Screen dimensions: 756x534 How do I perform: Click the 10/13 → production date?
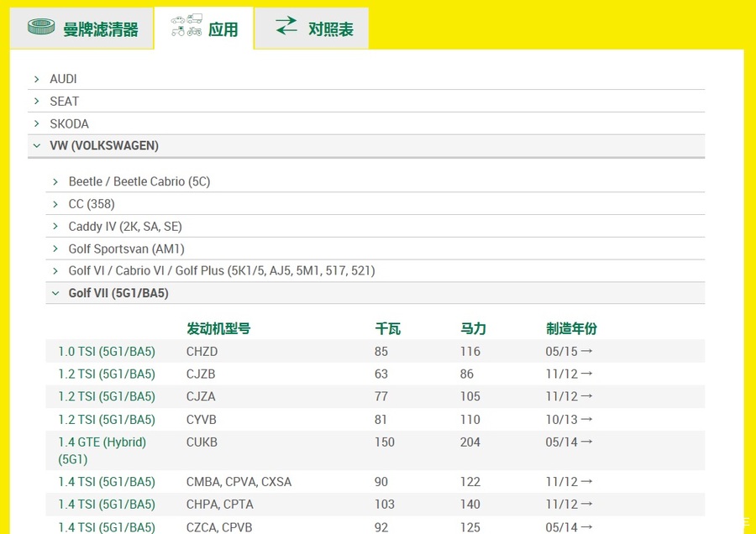coord(569,419)
